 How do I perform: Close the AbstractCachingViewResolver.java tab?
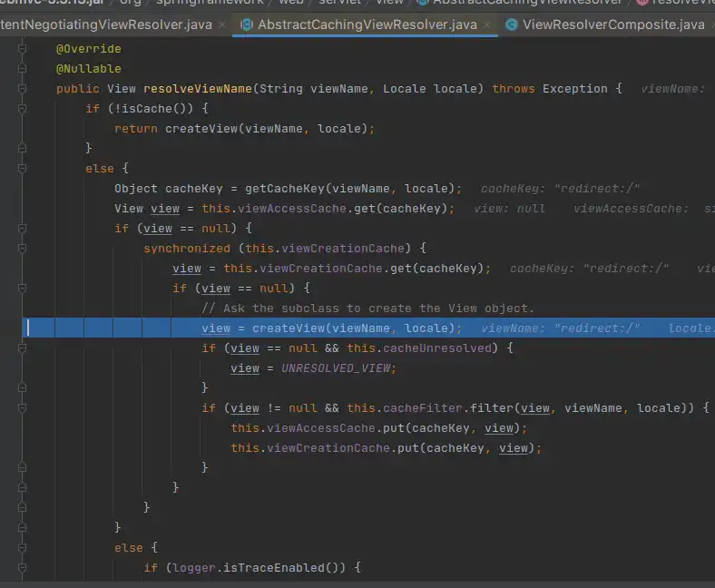(487, 24)
